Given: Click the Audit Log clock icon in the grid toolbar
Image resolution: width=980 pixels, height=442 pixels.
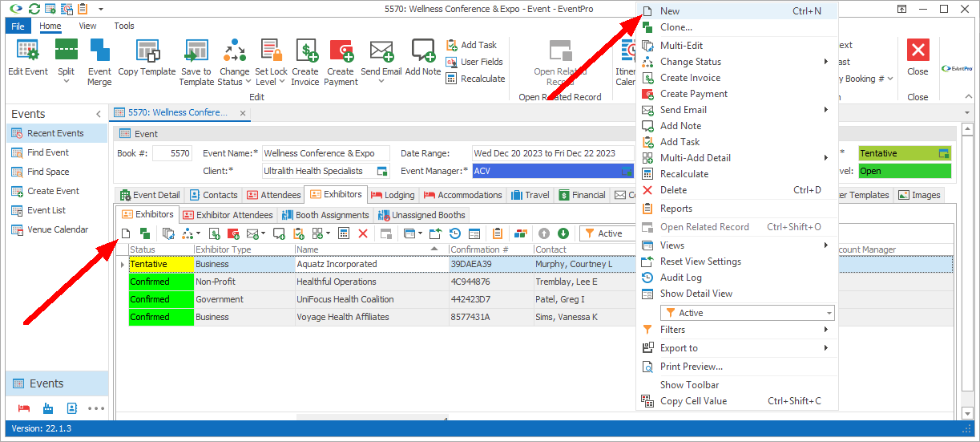Looking at the screenshot, I should pos(455,233).
